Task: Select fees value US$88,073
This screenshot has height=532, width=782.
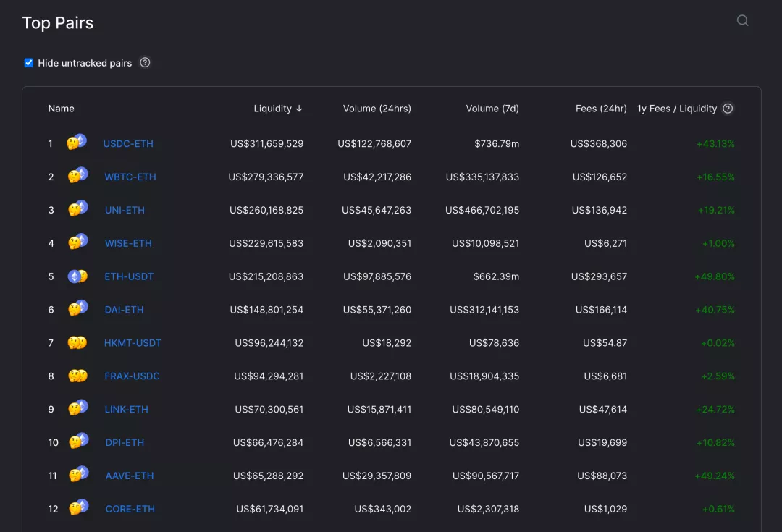Action: (x=602, y=476)
